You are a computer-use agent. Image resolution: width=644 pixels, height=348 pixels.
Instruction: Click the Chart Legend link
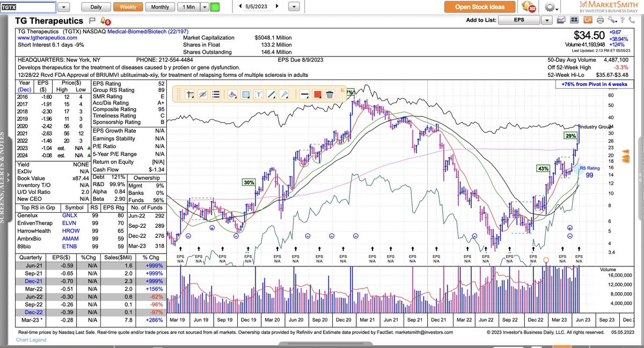tap(32, 340)
